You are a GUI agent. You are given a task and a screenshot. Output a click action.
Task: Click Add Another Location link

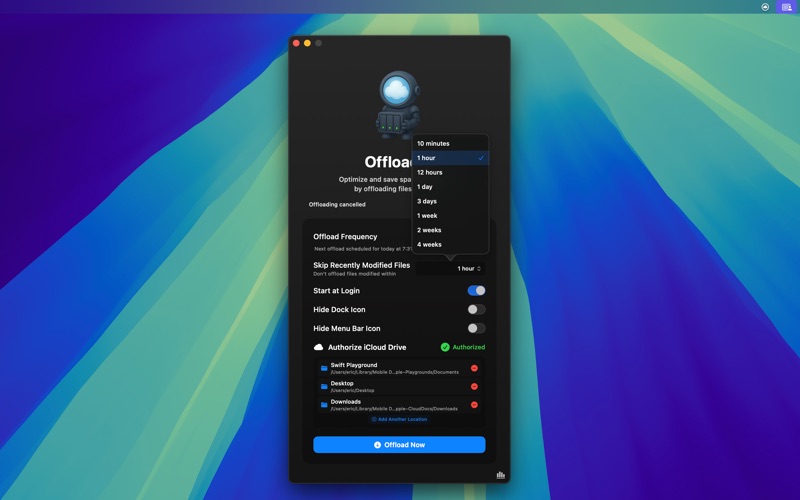(x=399, y=419)
